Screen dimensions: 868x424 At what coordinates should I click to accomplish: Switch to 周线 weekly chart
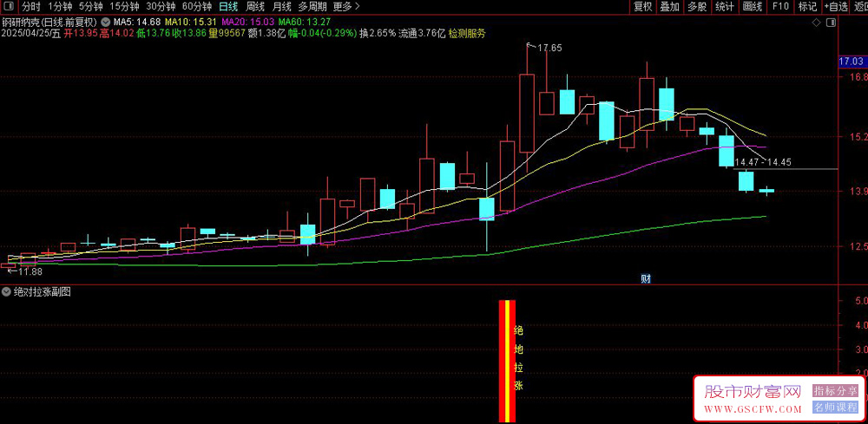[255, 7]
